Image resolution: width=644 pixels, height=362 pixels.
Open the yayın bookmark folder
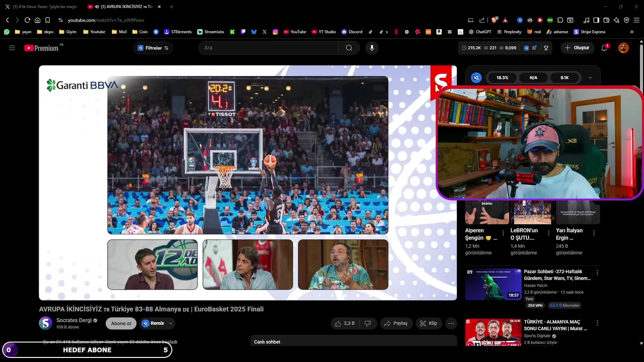click(23, 32)
